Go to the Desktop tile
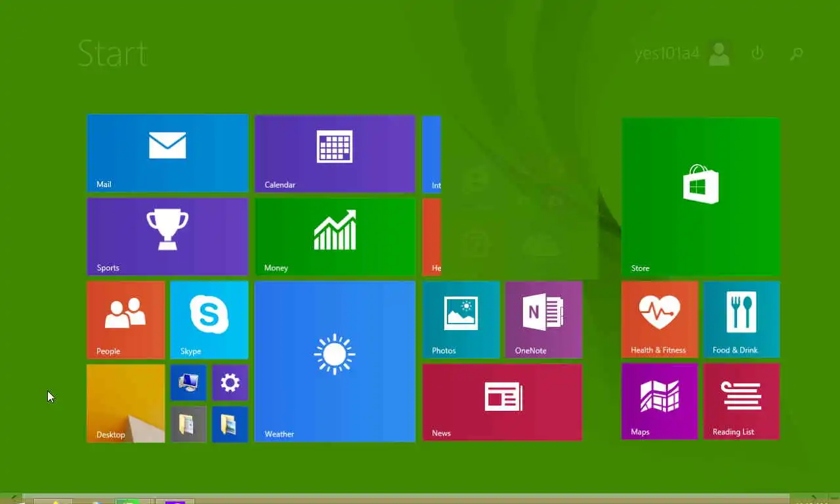Screen dimensions: 840x504 click(126, 403)
